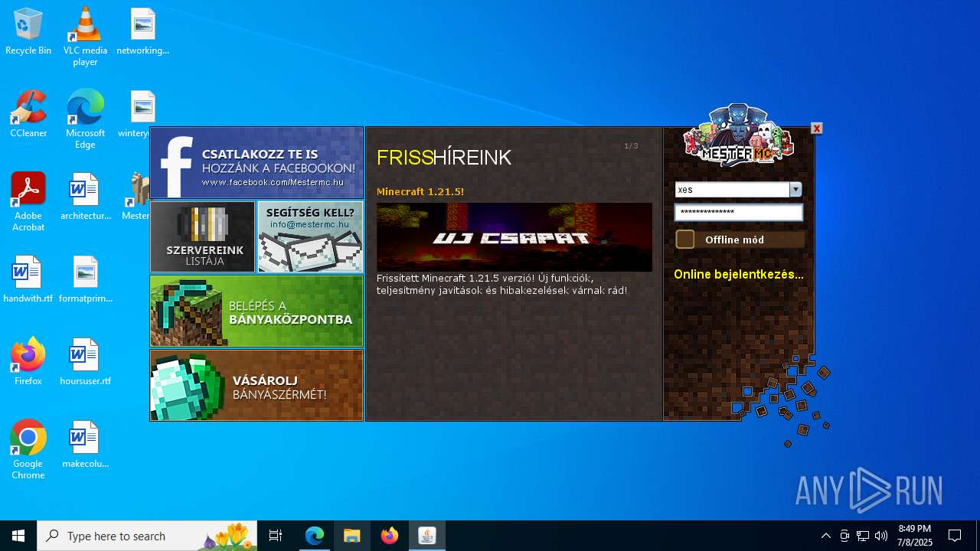Open Recycle Bin desktop icon
980x551 pixels.
28,32
